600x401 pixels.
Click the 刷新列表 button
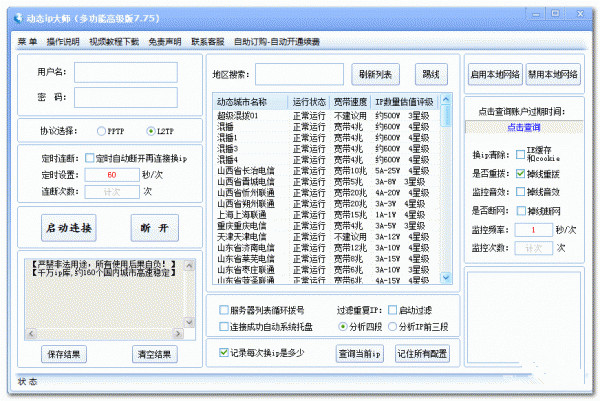coord(376,75)
